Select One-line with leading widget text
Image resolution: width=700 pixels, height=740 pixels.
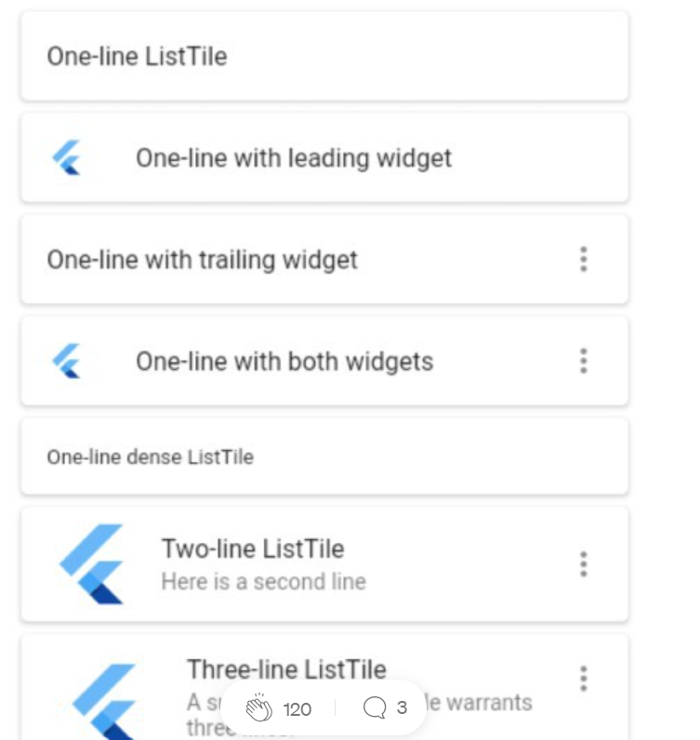[294, 158]
